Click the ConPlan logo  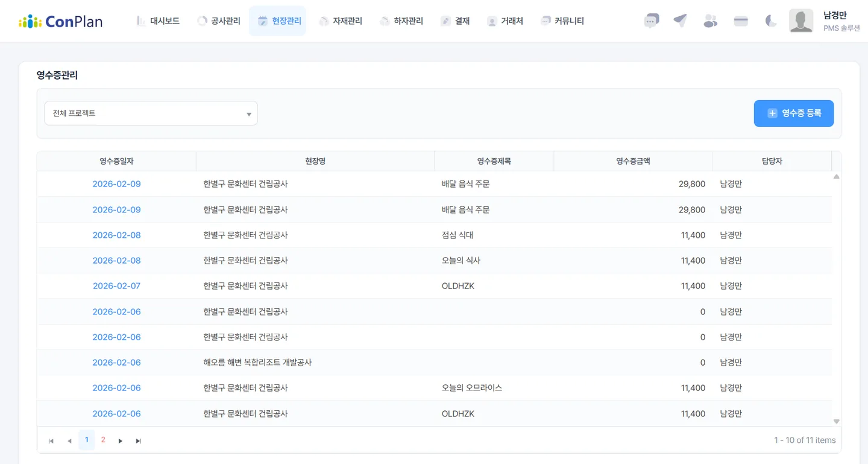click(60, 21)
